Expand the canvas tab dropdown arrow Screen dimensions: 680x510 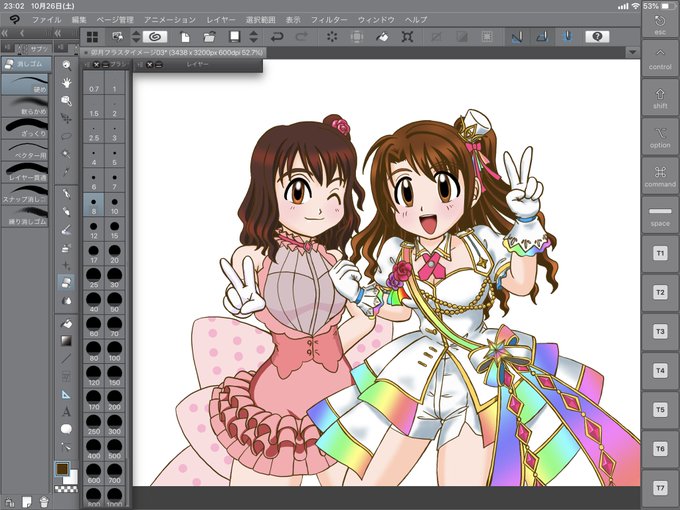pos(633,52)
